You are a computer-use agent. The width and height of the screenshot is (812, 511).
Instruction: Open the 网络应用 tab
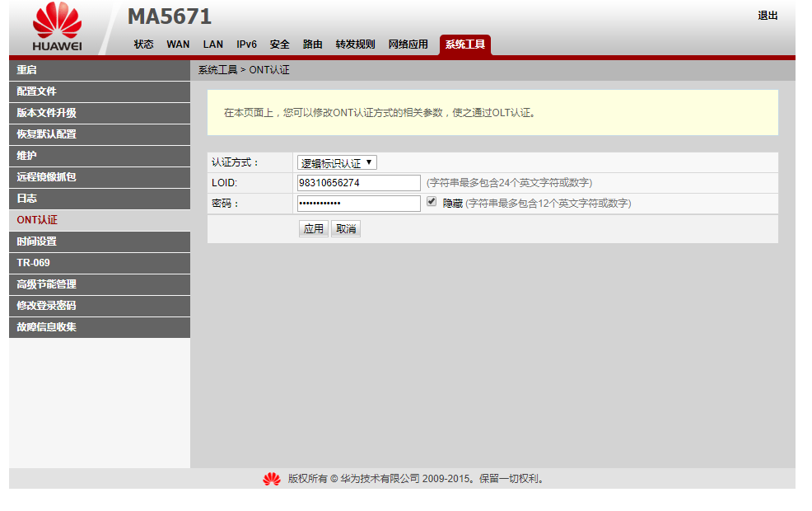(408, 45)
